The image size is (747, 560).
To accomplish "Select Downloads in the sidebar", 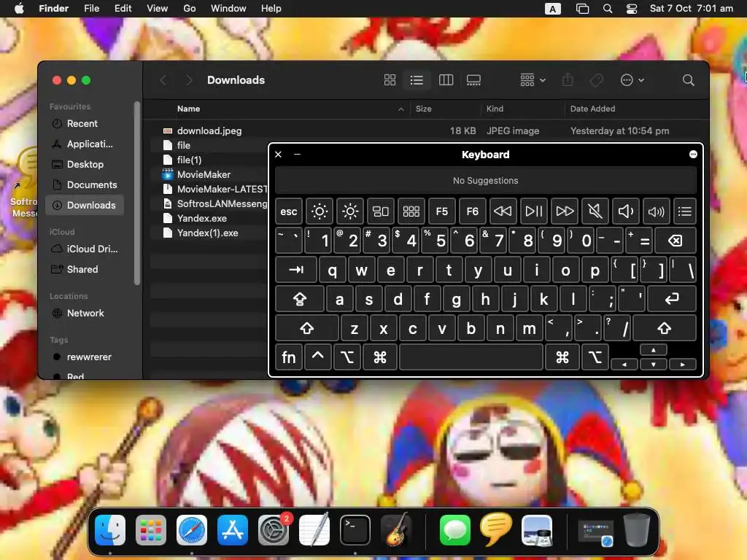I will point(85,205).
